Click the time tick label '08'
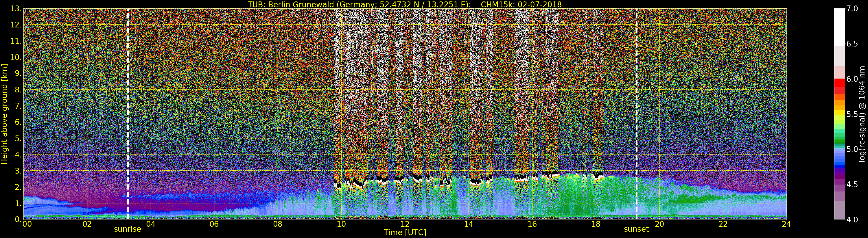Screen dimensions: 868x238 278,224
